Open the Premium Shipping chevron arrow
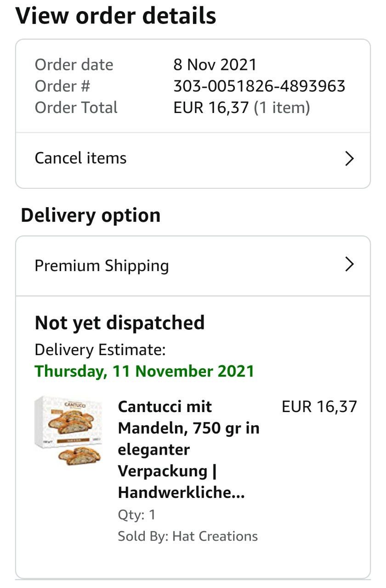The image size is (386, 588). tap(349, 265)
